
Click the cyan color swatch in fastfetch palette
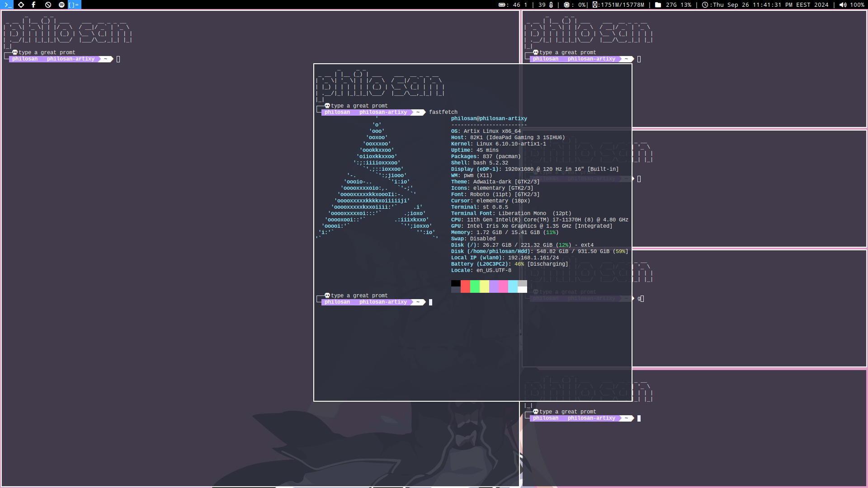513,286
